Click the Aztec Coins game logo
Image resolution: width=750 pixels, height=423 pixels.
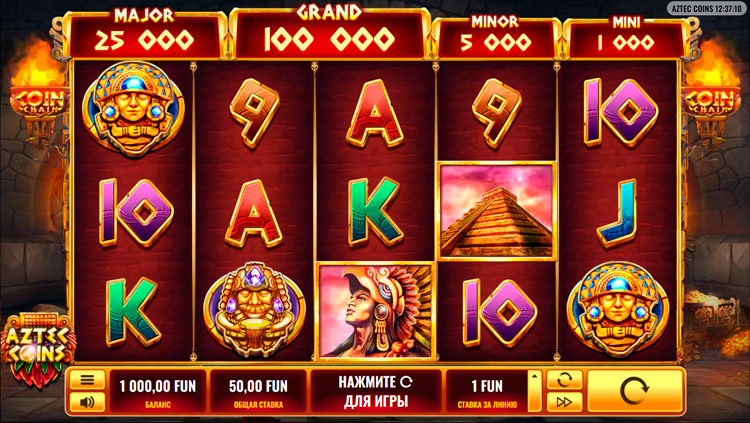click(x=37, y=348)
